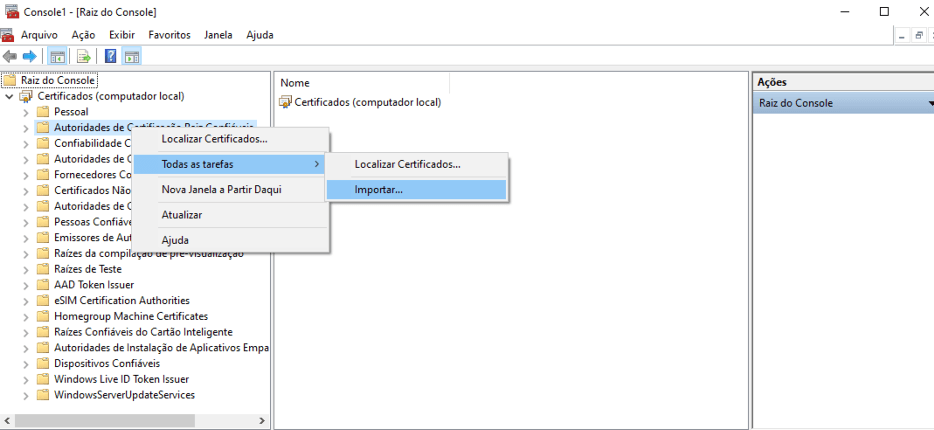Click Atualizar in the context menu
934x430 pixels.
182,215
